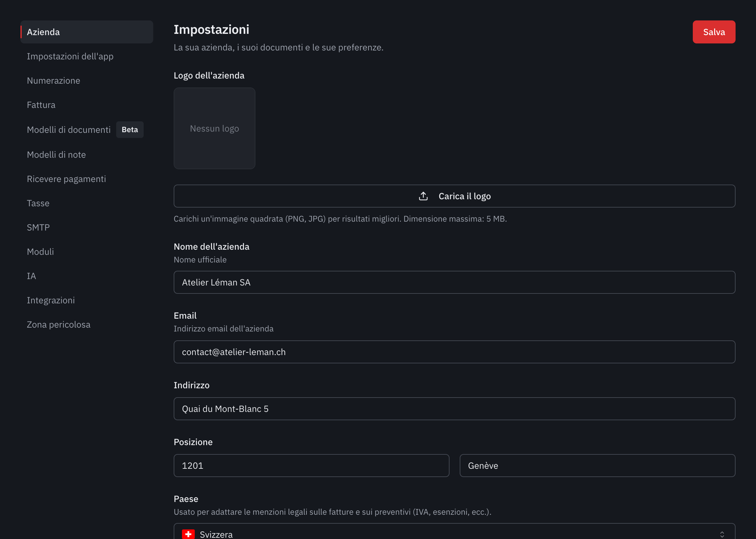The width and height of the screenshot is (756, 539).
Task: Click the Nessun logo placeholder thumbnail
Action: [x=215, y=128]
